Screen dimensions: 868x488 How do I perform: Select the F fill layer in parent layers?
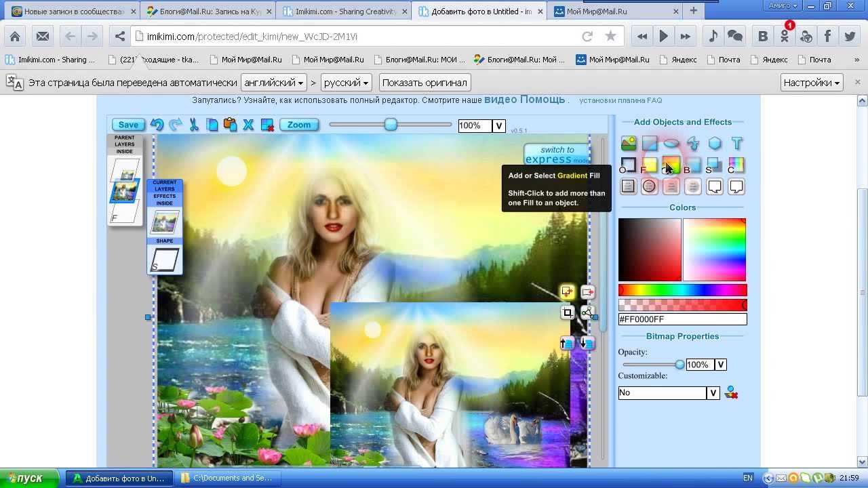(x=124, y=212)
